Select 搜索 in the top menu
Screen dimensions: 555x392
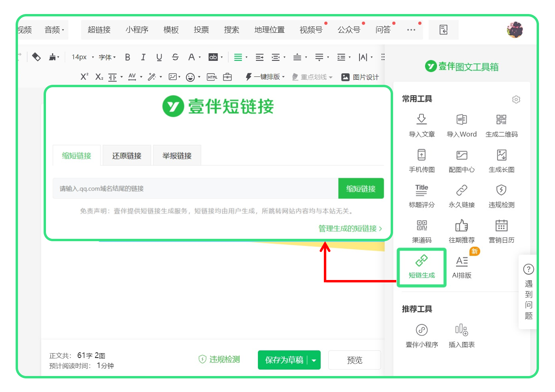tap(232, 30)
